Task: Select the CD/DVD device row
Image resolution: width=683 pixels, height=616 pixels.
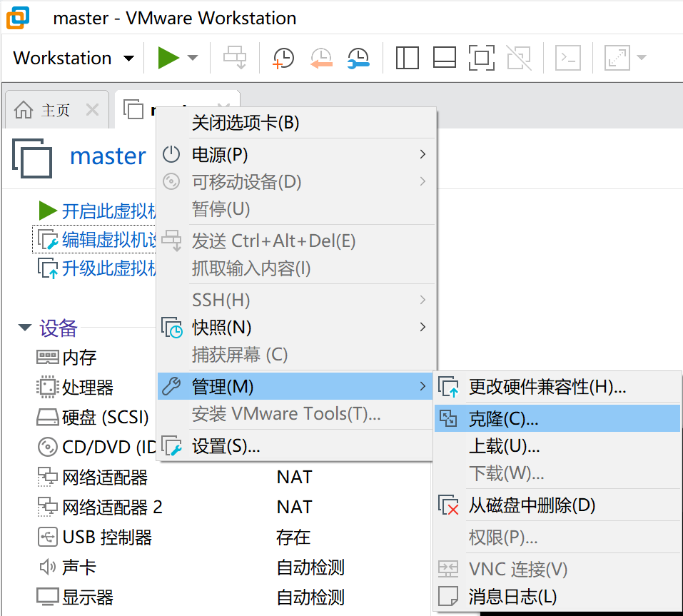Action: (x=96, y=448)
